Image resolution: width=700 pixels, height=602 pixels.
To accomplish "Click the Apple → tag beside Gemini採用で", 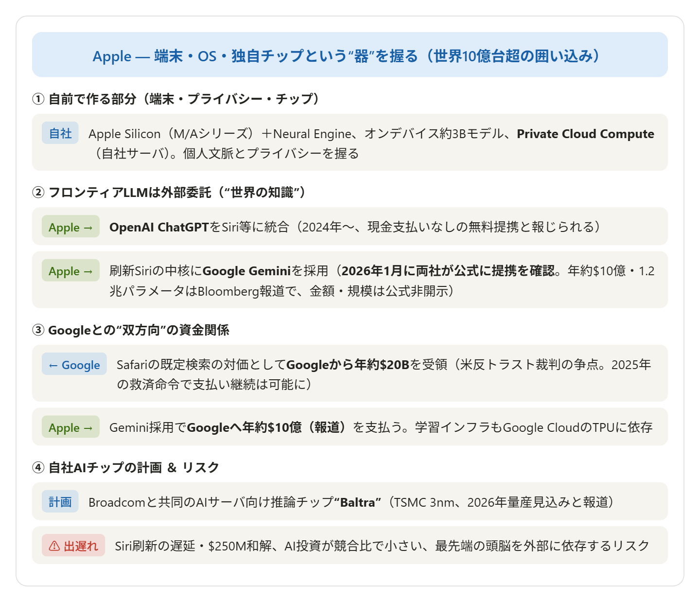I will point(70,427).
